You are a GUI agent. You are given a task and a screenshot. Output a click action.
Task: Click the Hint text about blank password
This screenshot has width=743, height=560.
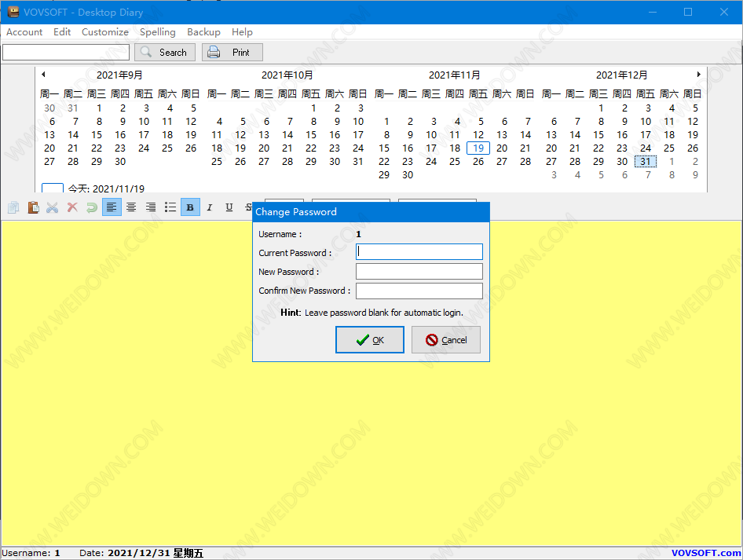pos(372,313)
